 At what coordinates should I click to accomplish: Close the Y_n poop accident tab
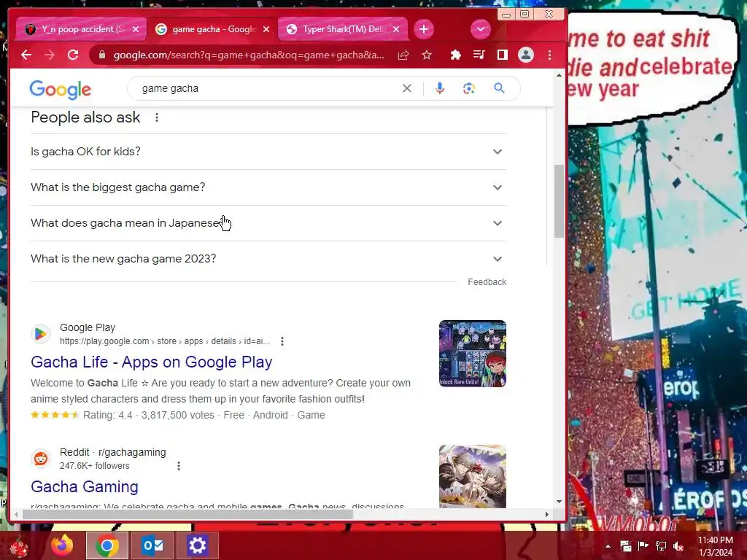[x=136, y=29]
